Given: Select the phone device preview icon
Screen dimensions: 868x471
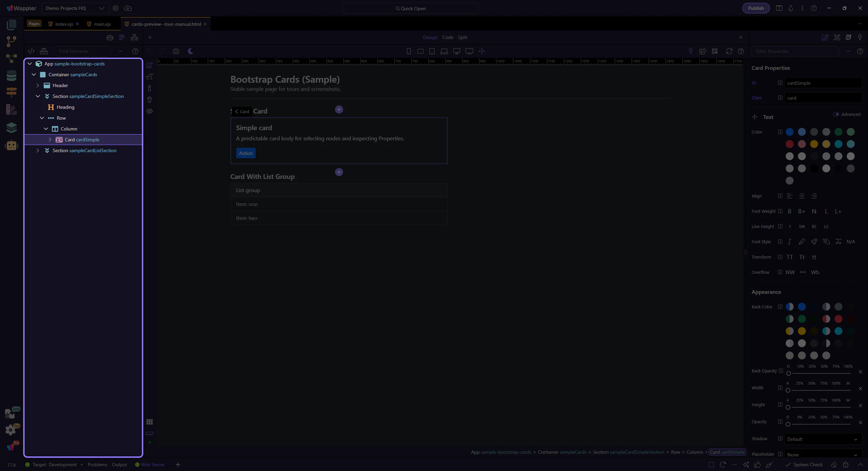Looking at the screenshot, I should [x=409, y=51].
